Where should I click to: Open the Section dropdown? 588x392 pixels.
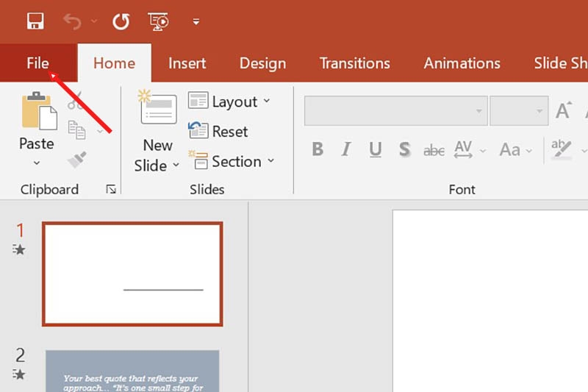pos(232,161)
